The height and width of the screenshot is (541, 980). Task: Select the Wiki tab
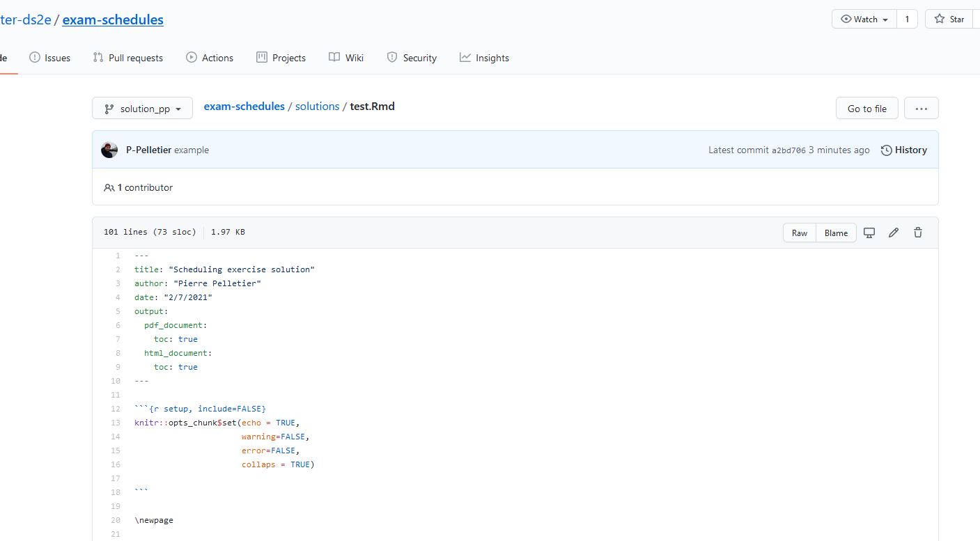coord(346,58)
